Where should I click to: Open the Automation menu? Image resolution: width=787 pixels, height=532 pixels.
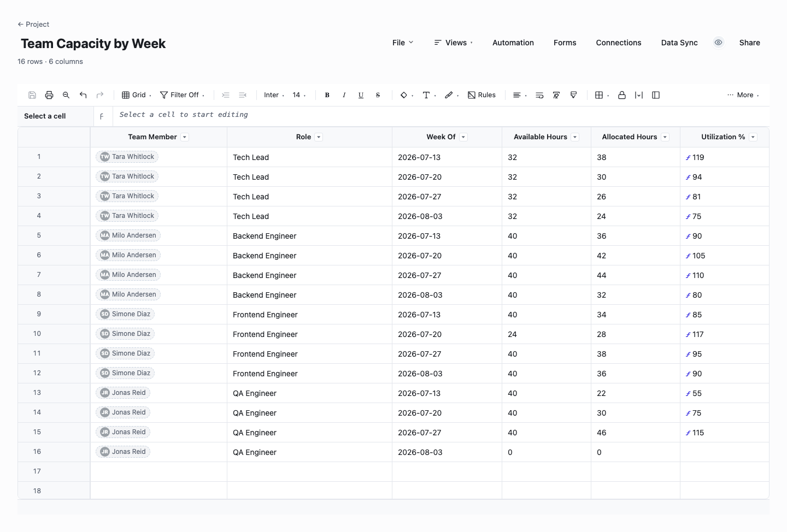[x=513, y=43]
